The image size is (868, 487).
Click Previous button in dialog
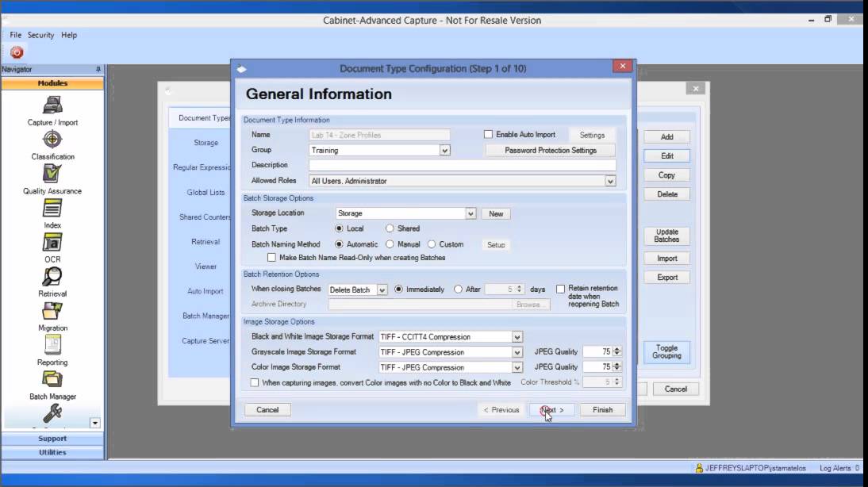pyautogui.click(x=501, y=410)
